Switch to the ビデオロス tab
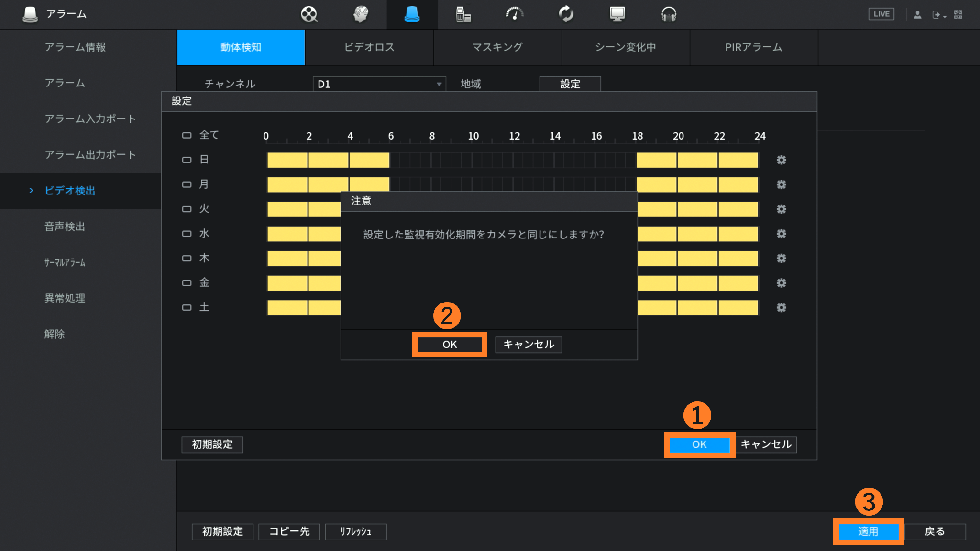980x551 pixels. point(369,47)
